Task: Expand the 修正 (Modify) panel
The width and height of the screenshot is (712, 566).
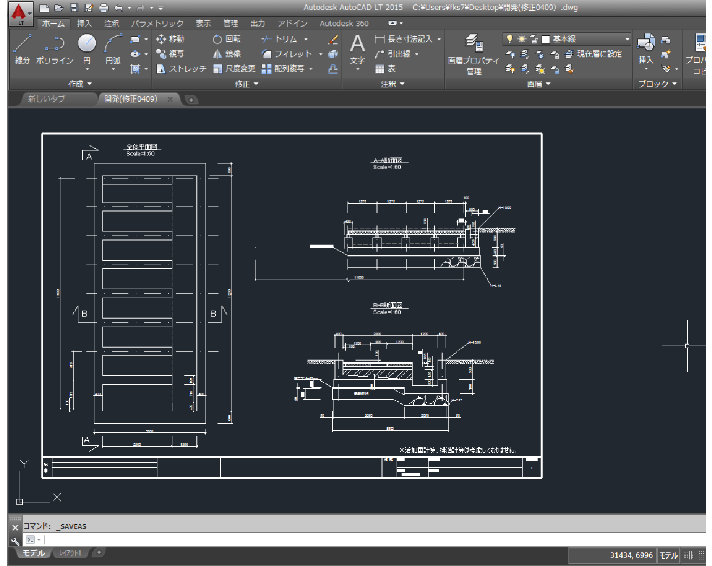Action: point(247,84)
